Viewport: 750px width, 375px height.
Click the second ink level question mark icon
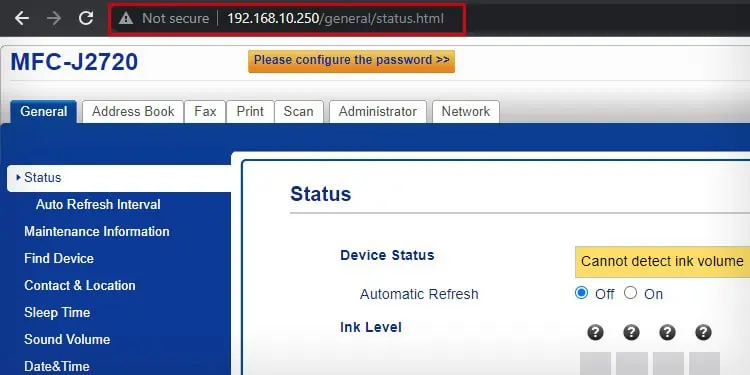(x=631, y=332)
